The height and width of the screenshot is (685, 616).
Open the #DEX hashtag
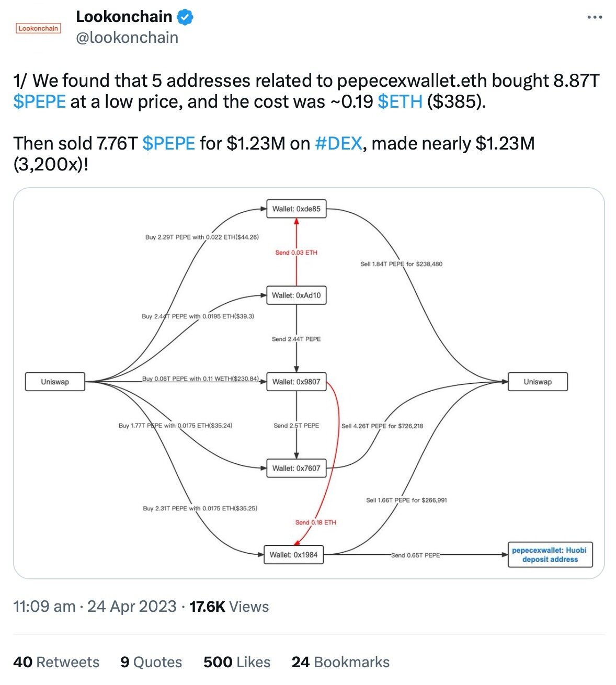coord(339,143)
